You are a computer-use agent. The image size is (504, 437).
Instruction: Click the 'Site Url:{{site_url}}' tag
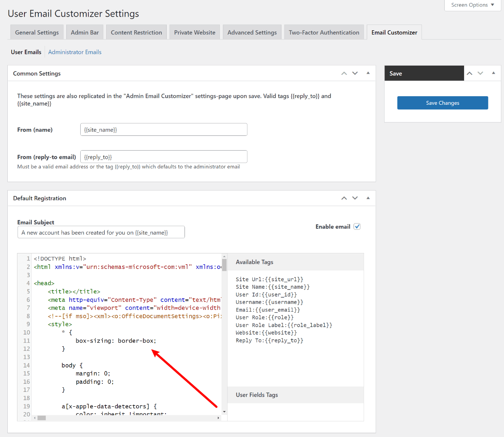(269, 279)
